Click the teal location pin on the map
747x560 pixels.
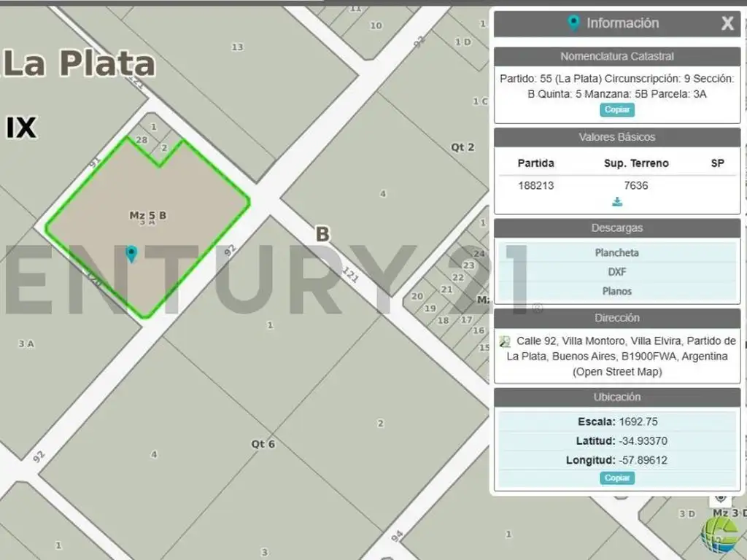[131, 254]
